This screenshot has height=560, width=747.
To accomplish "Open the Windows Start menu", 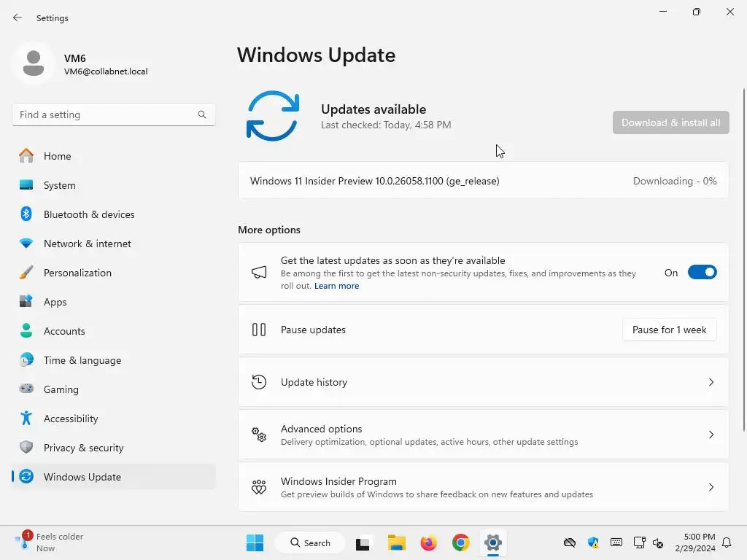I will click(255, 542).
